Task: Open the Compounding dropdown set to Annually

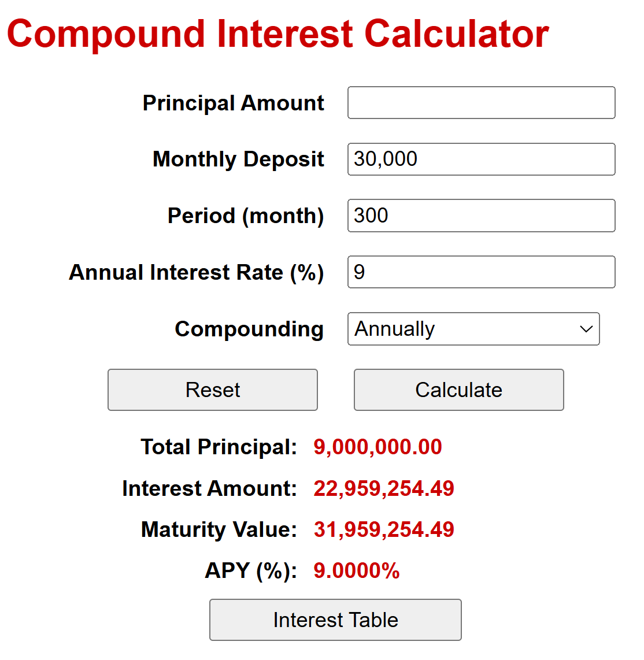Action: [473, 329]
